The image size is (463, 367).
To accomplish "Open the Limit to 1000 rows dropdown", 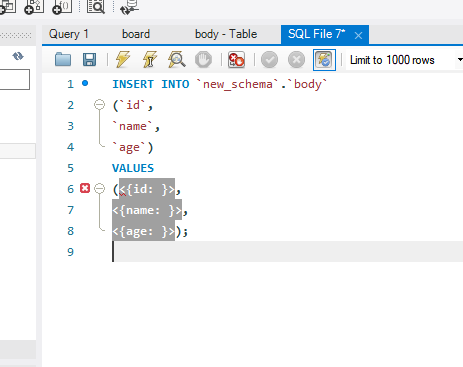I will click(x=405, y=60).
